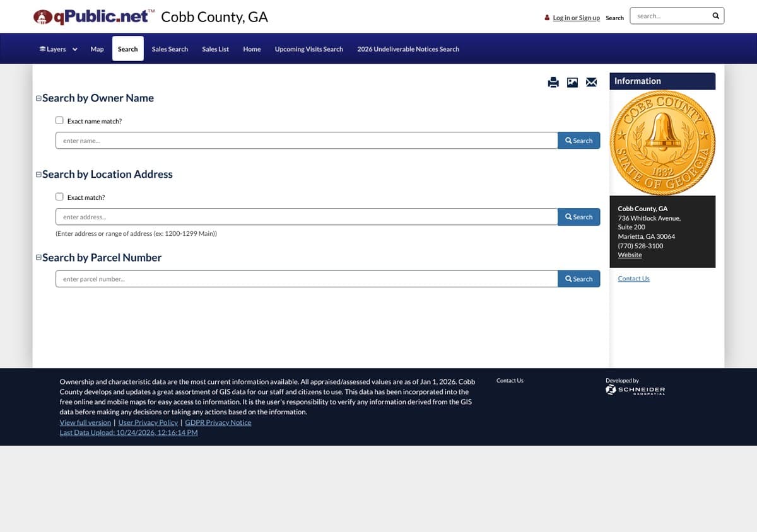Open the Layers dropdown menu
Screen dimensions: 757x532
pyautogui.click(x=58, y=49)
